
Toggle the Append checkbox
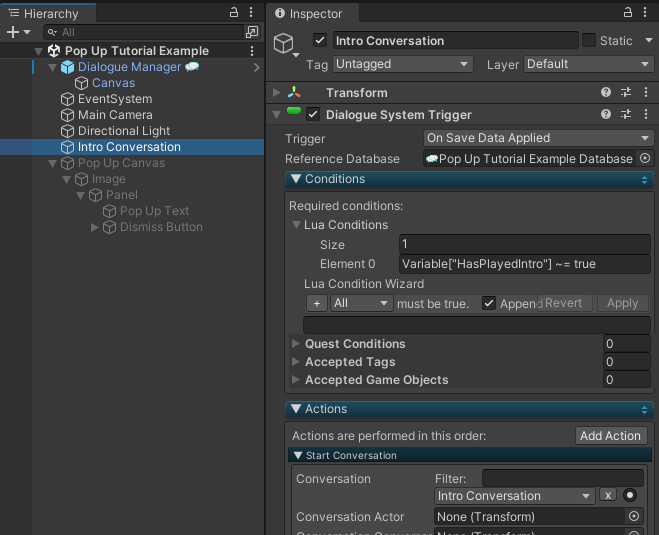click(x=488, y=303)
